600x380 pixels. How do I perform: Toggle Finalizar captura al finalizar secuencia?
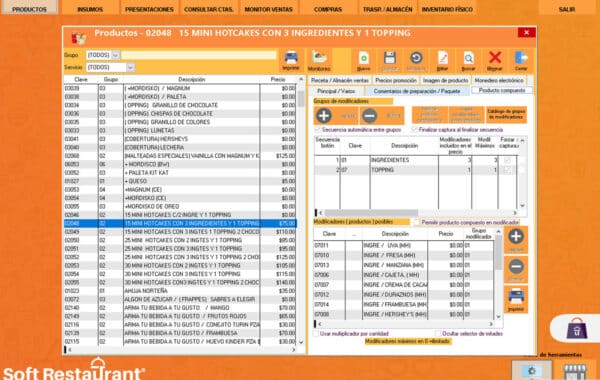point(414,130)
